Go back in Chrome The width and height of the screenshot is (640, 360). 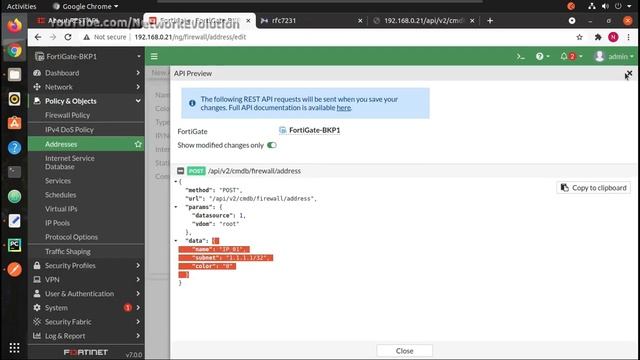tap(38, 37)
